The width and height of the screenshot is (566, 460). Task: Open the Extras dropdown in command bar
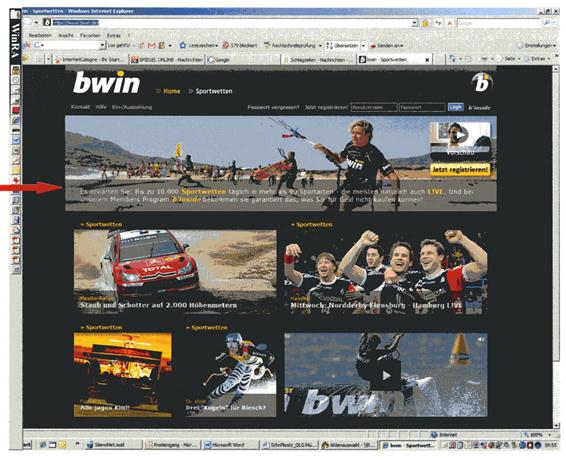[x=549, y=58]
